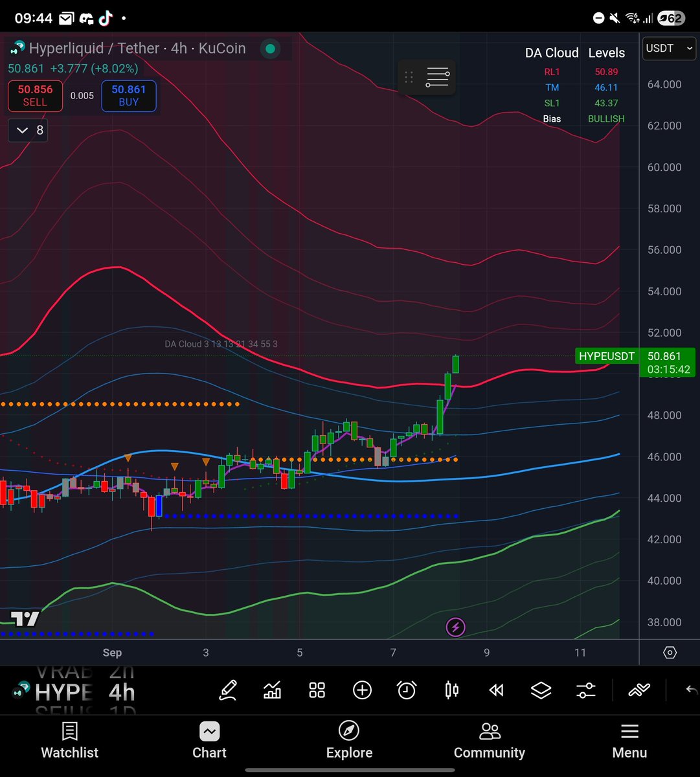Open the drawing tools pencil icon

(227, 690)
